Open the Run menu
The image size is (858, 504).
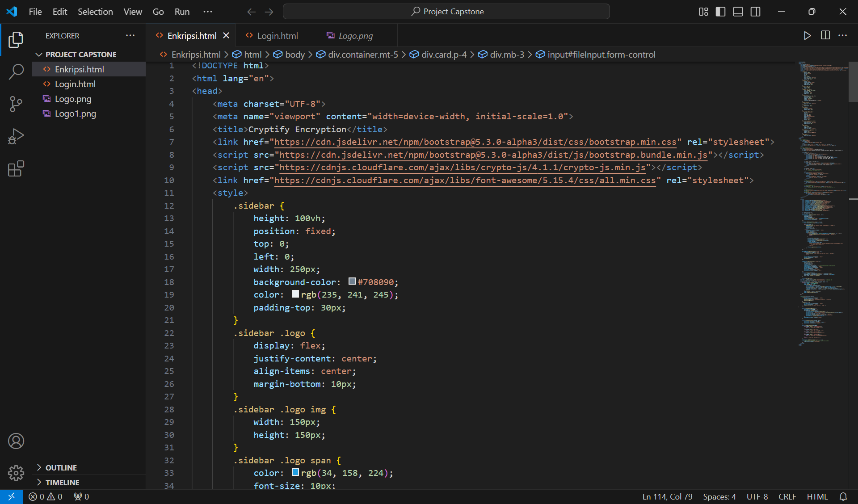pyautogui.click(x=182, y=12)
